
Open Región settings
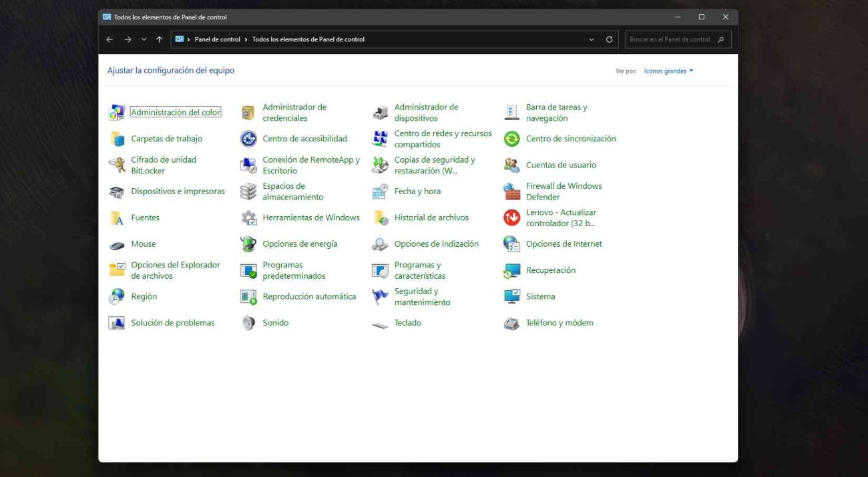coord(144,296)
